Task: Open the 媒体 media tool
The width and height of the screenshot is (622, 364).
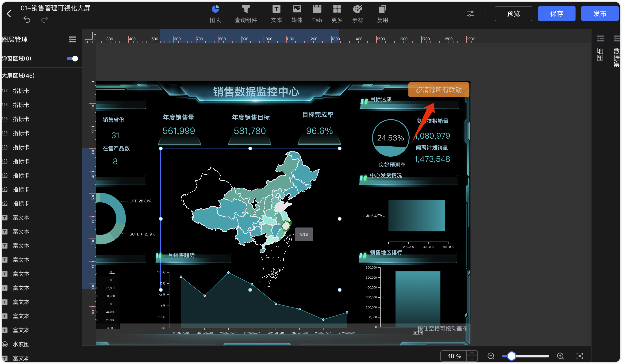Action: coord(297,14)
